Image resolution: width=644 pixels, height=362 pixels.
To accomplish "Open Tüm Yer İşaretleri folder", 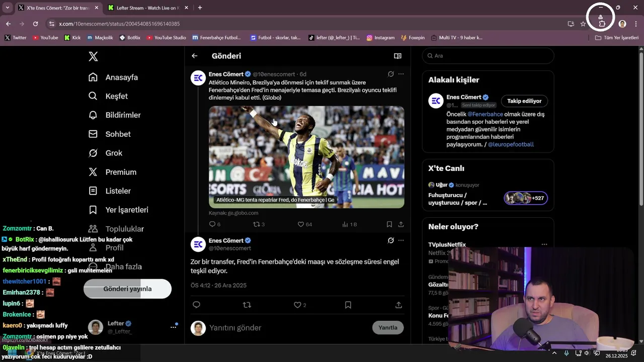I will 617,38.
